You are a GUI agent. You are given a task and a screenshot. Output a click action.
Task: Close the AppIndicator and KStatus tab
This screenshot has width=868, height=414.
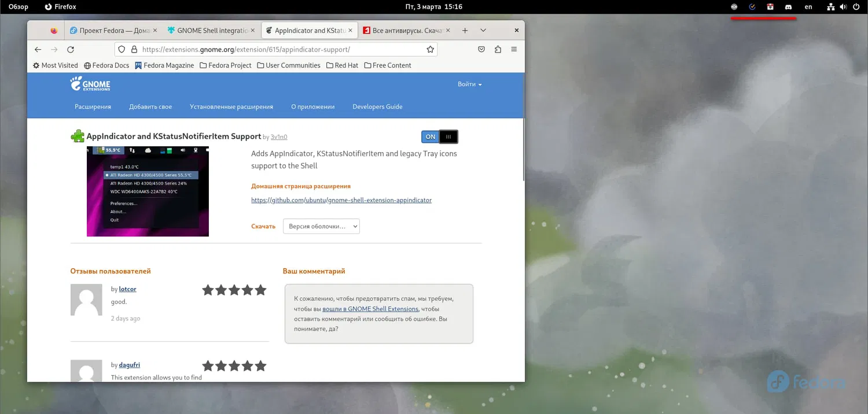tap(351, 31)
